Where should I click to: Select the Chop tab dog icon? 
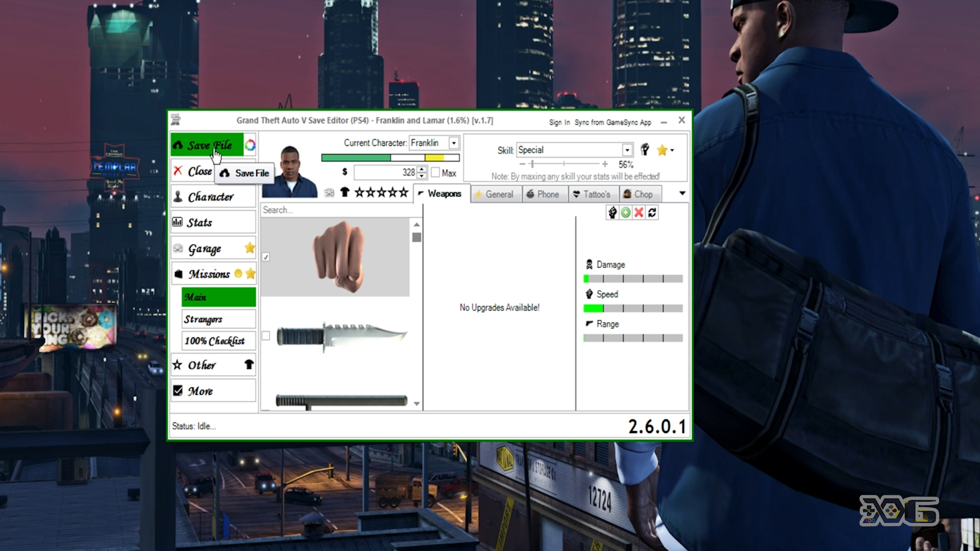click(626, 194)
